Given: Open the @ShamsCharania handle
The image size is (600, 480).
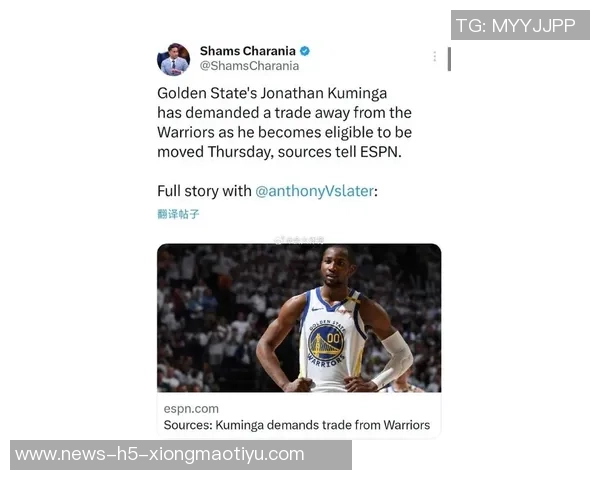Looking at the screenshot, I should (x=249, y=66).
